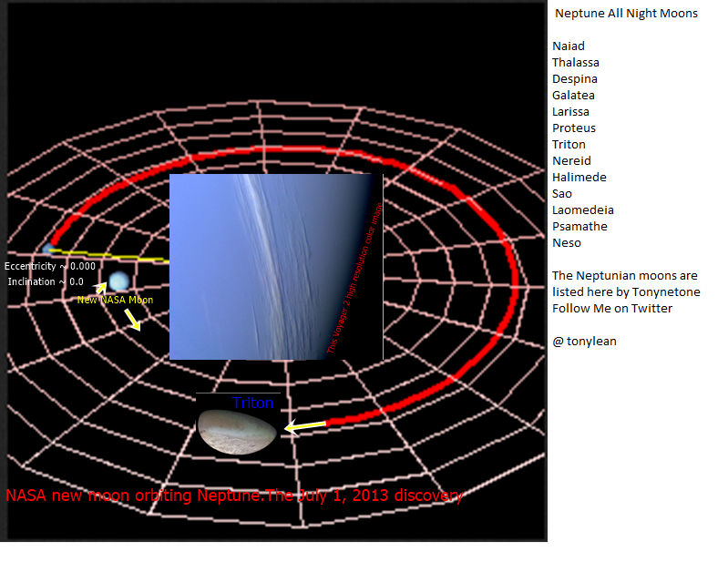This screenshot has width=728, height=562.
Task: Click the yellow arrow pointing at Triton image
Action: click(x=304, y=425)
